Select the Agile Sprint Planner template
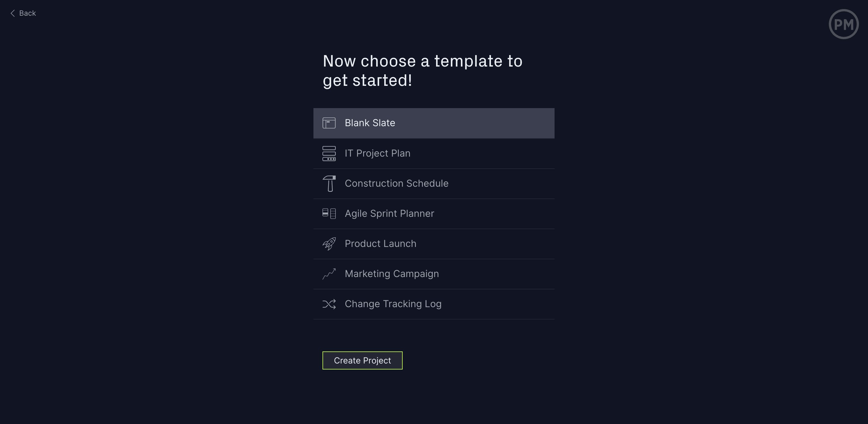Image resolution: width=868 pixels, height=424 pixels. click(389, 214)
